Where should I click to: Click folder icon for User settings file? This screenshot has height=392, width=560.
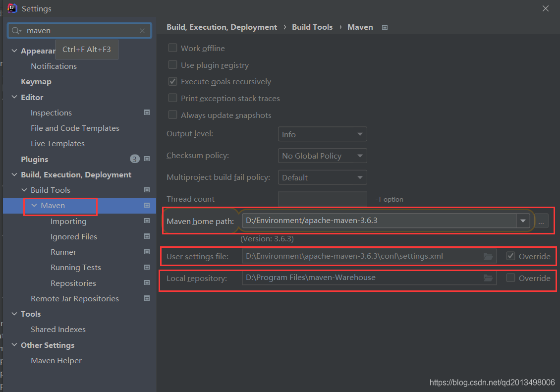(x=488, y=256)
